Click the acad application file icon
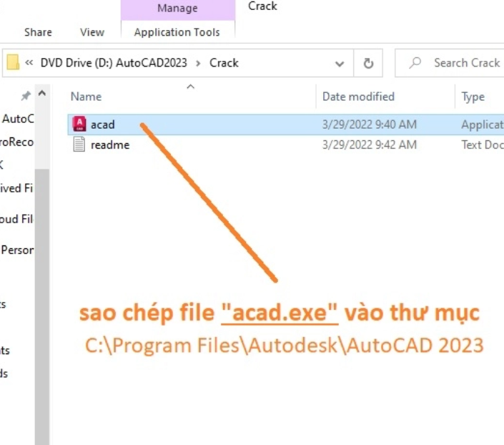Screen dimensions: 504x445 pos(79,124)
